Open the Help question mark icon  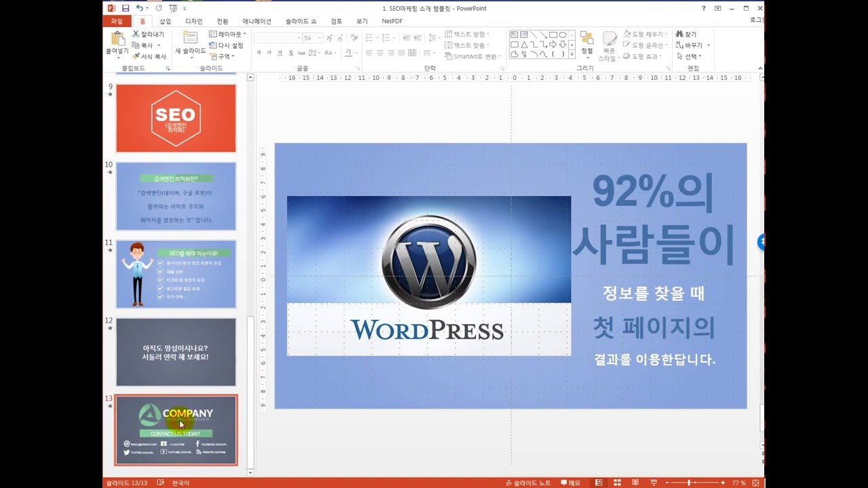click(703, 8)
